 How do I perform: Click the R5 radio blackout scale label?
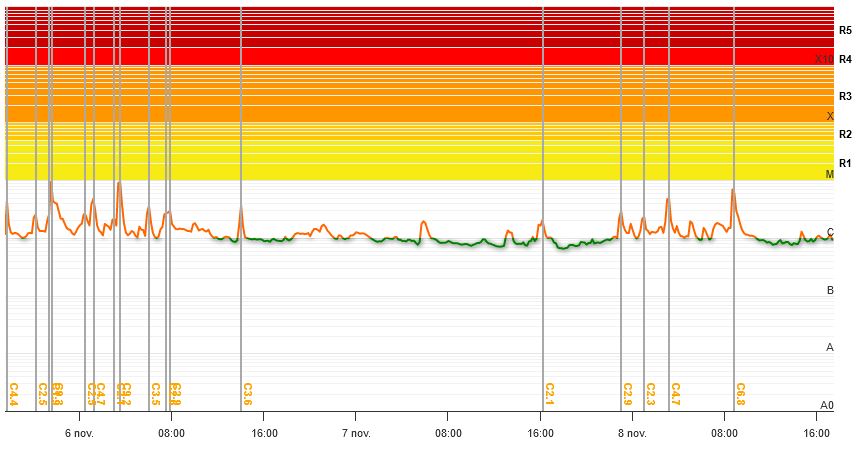pyautogui.click(x=845, y=31)
